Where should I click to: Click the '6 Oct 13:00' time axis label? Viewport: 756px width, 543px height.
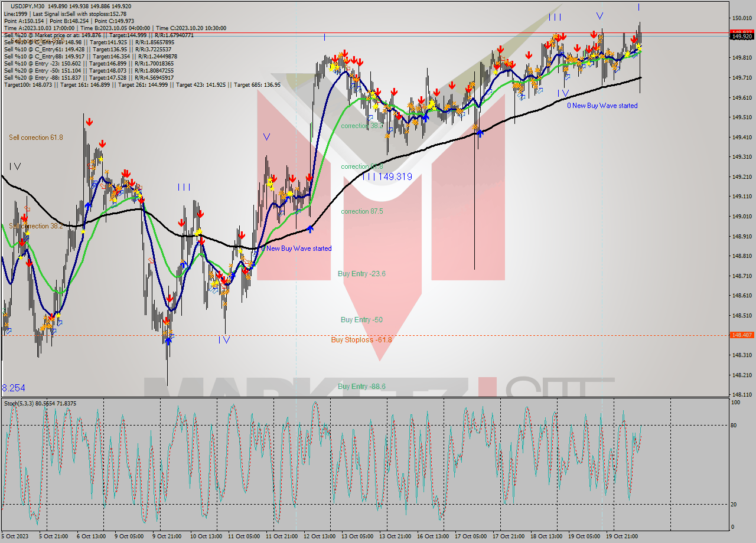(x=90, y=537)
